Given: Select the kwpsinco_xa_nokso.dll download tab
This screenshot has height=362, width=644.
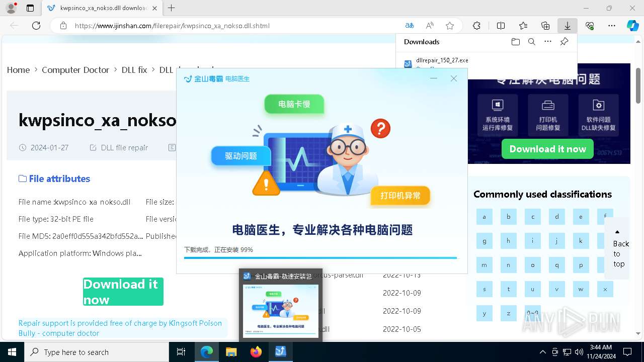Looking at the screenshot, I should click(102, 8).
